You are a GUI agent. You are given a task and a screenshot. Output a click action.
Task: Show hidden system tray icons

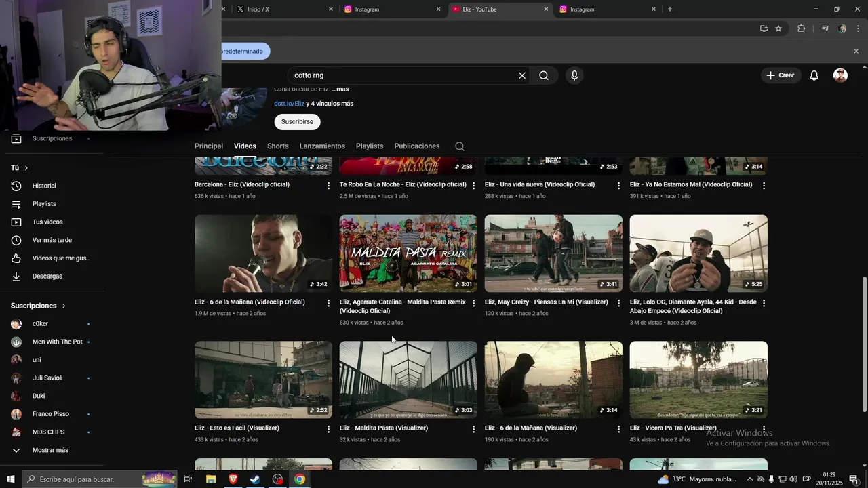749,479
